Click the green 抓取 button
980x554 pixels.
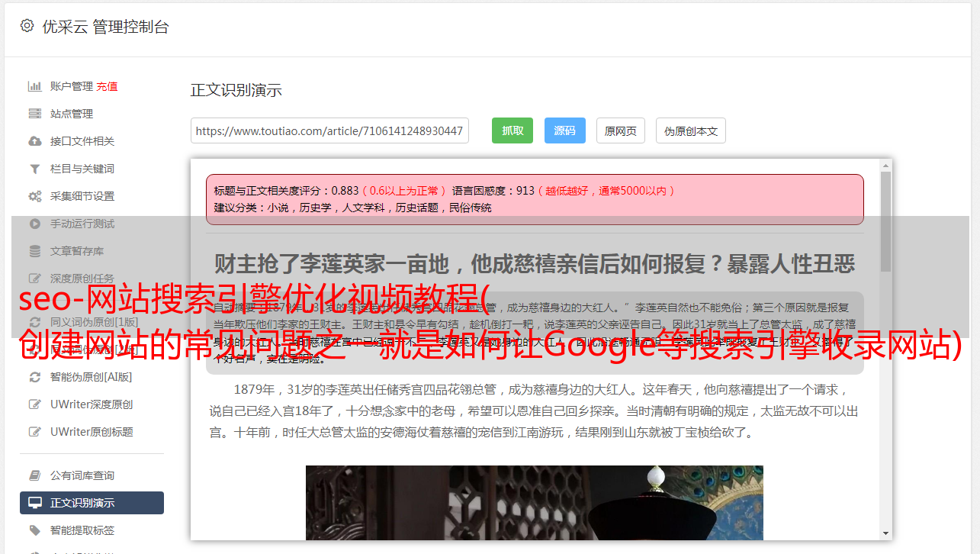tap(512, 130)
